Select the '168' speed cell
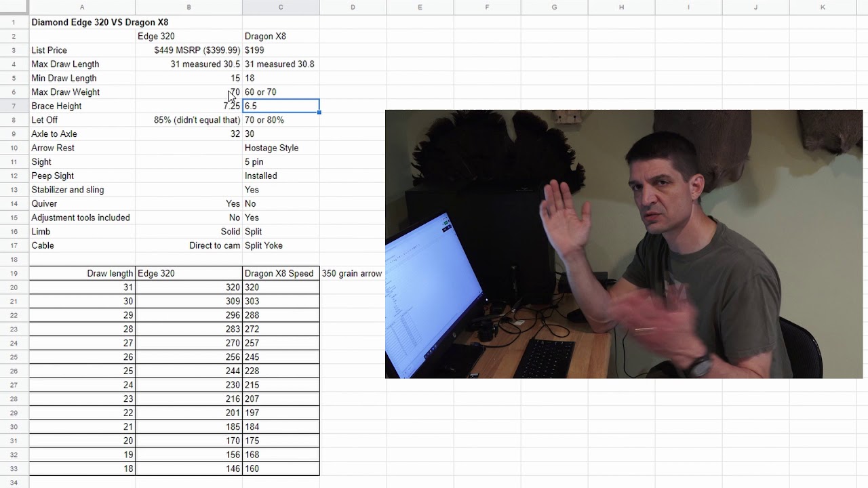868x488 pixels. click(x=281, y=455)
